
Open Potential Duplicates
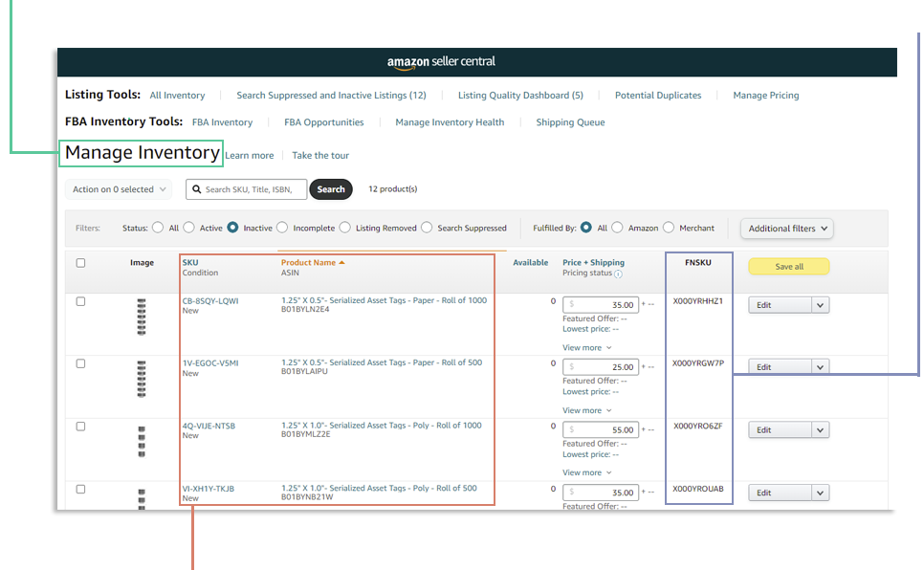[x=658, y=96]
